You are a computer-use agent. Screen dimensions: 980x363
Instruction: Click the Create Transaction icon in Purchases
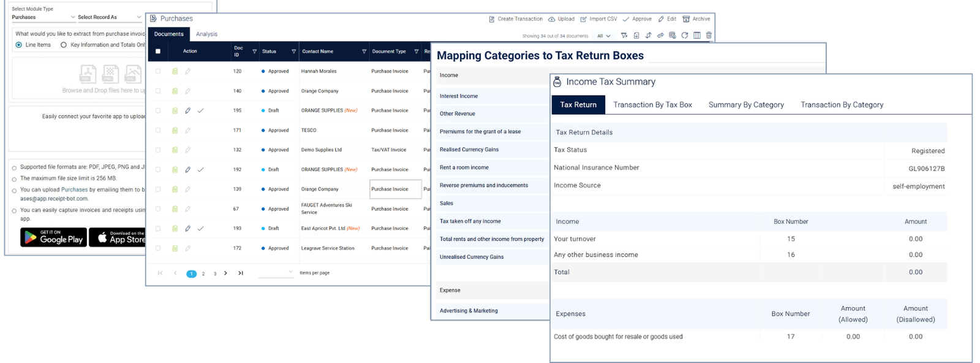pos(491,19)
